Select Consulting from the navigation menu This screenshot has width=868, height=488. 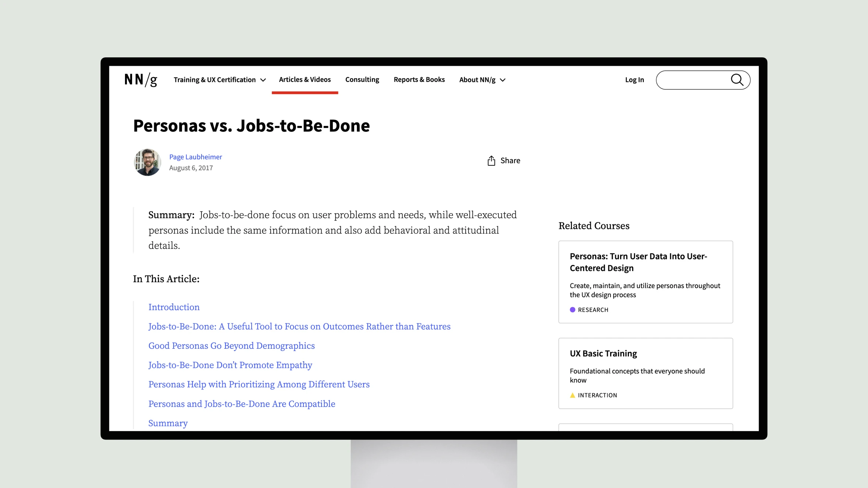click(362, 79)
